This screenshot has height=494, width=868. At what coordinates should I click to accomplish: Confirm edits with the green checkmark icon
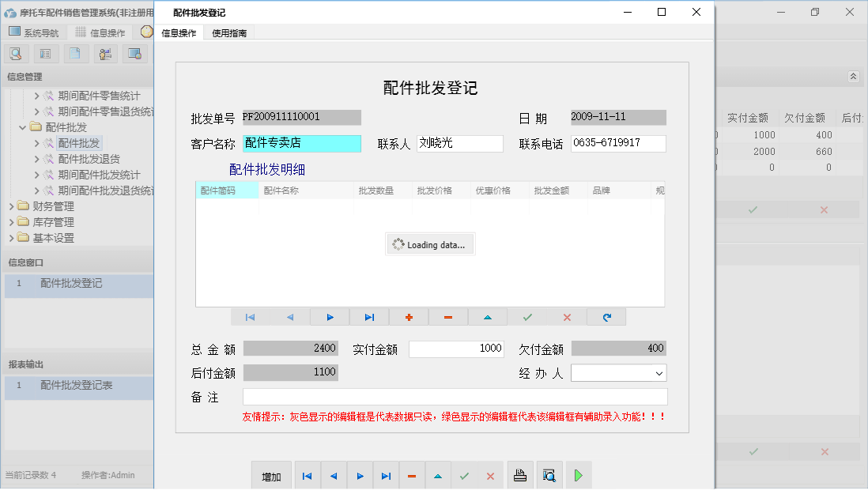click(x=527, y=316)
